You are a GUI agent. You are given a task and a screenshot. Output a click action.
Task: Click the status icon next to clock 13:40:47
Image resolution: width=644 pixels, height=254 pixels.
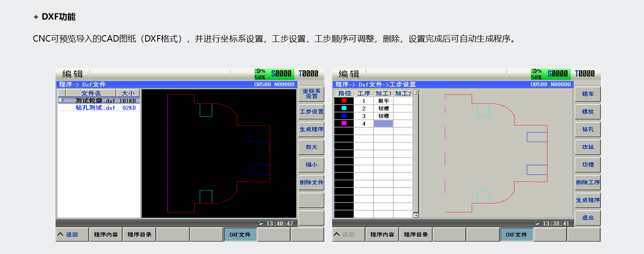(x=261, y=223)
